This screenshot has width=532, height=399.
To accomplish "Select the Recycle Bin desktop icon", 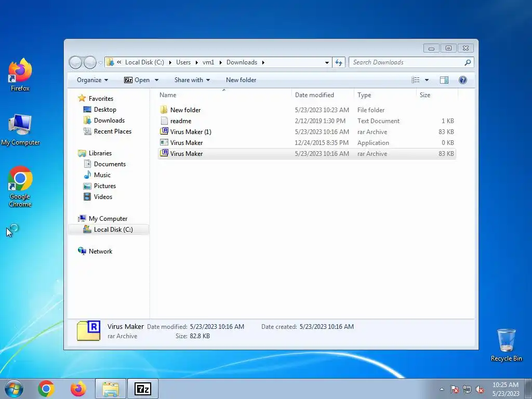I will [x=506, y=345].
